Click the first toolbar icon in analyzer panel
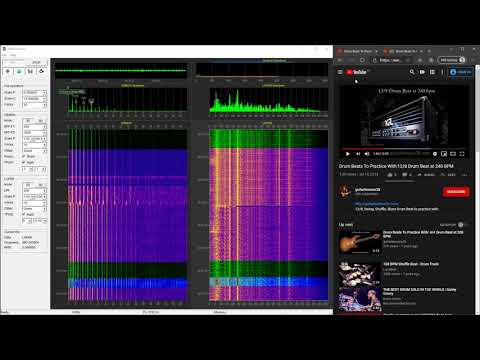Viewport: 480px width, 360px height. point(8,71)
